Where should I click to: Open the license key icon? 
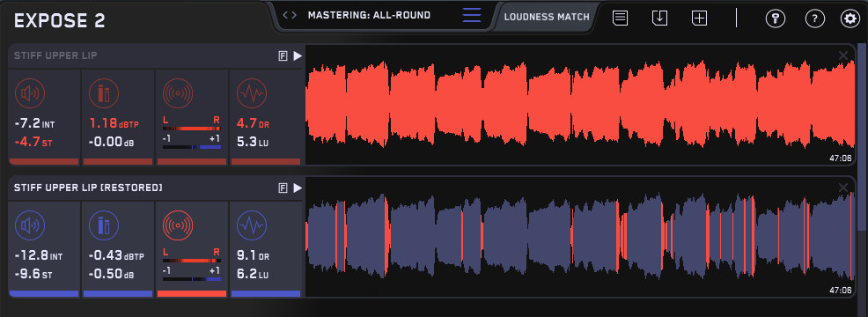[x=776, y=18]
